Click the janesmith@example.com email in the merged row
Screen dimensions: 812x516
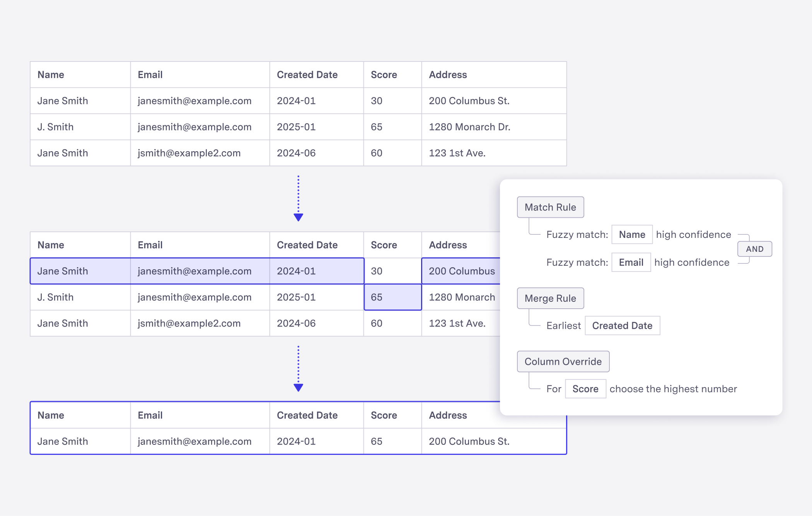(194, 441)
